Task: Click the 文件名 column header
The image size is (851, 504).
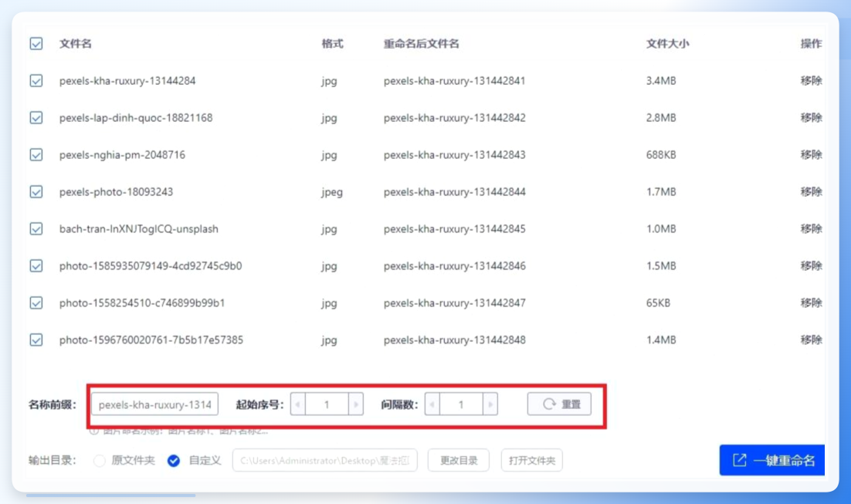Action: coord(76,43)
